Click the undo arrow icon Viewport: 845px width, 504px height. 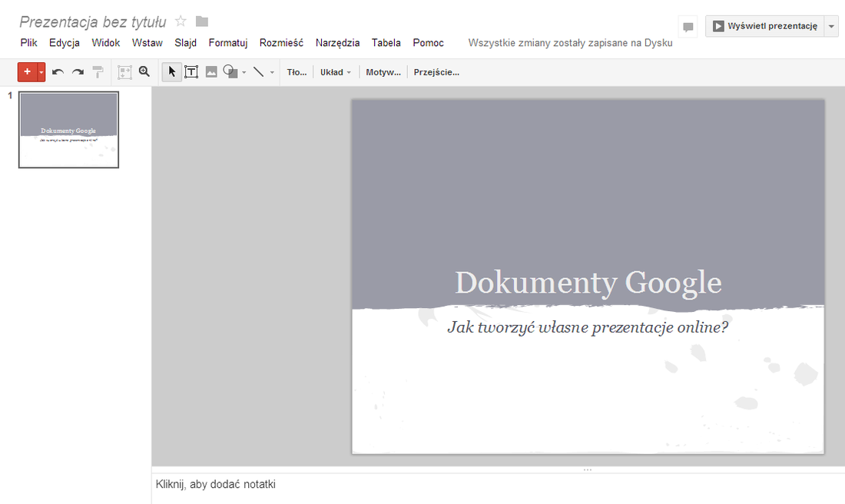coord(58,71)
